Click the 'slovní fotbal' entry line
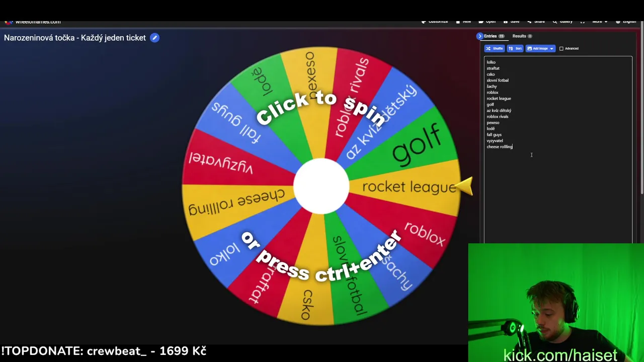The width and height of the screenshot is (644, 362). pos(498,80)
